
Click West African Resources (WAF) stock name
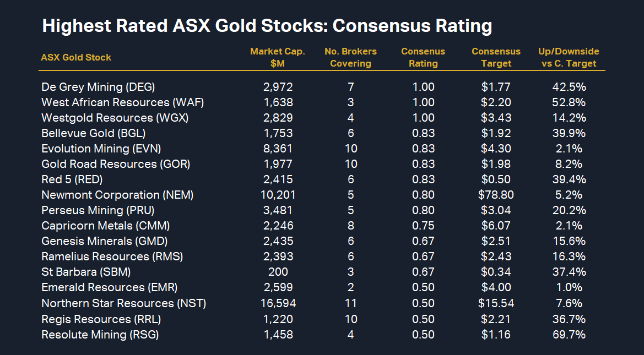tap(113, 102)
